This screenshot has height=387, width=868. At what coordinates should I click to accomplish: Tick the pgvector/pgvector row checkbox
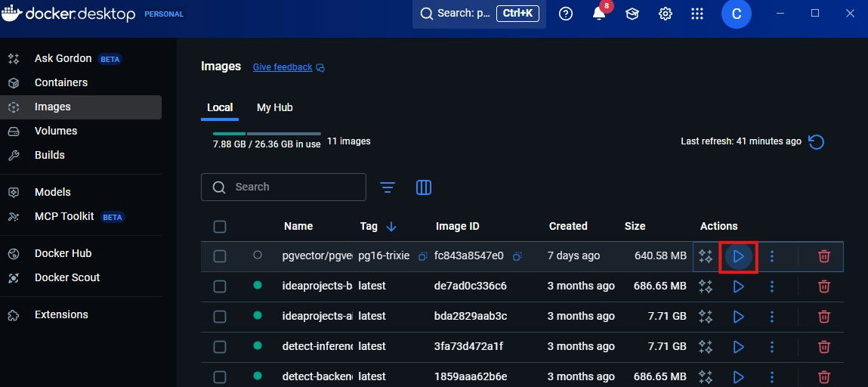(x=220, y=256)
